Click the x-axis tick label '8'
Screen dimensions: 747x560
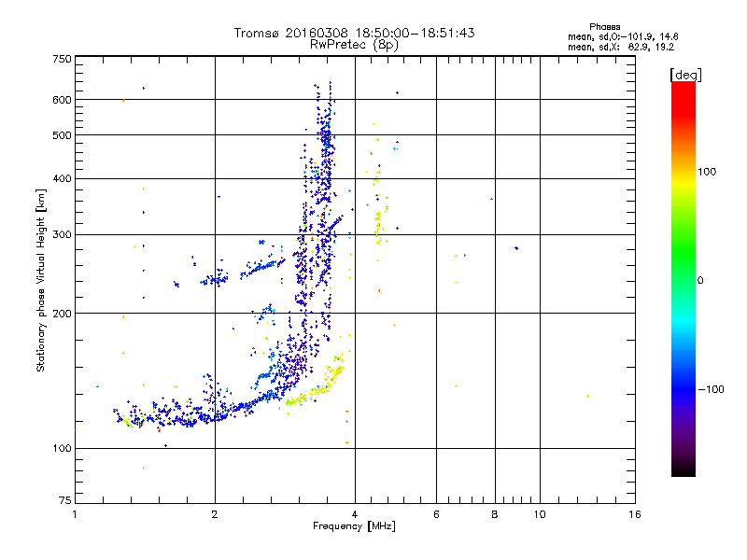[x=495, y=514]
